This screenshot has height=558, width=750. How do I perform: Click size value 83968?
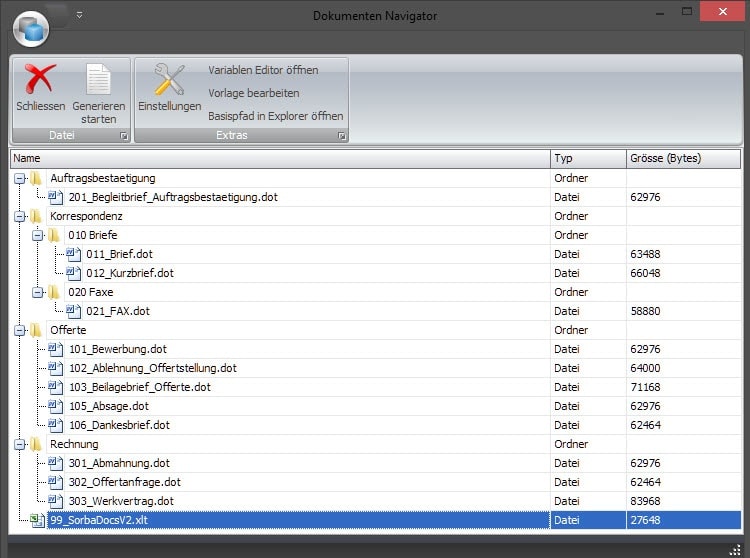pos(645,501)
